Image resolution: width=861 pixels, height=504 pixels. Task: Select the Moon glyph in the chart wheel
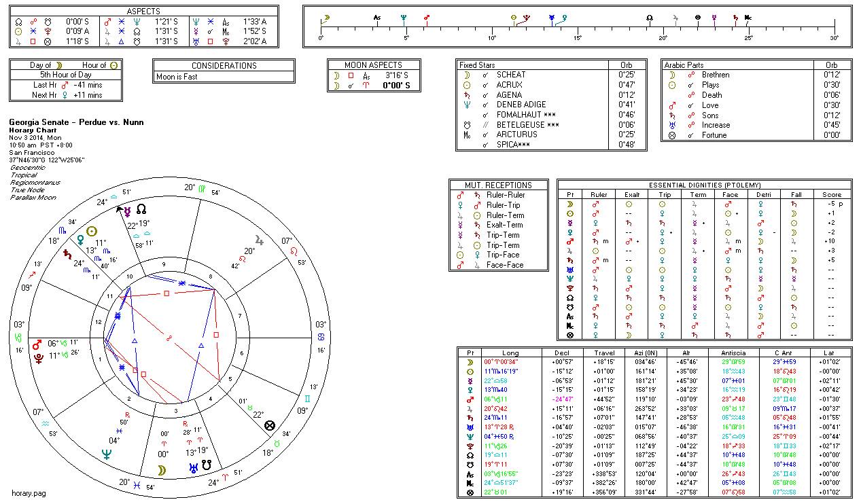[162, 470]
